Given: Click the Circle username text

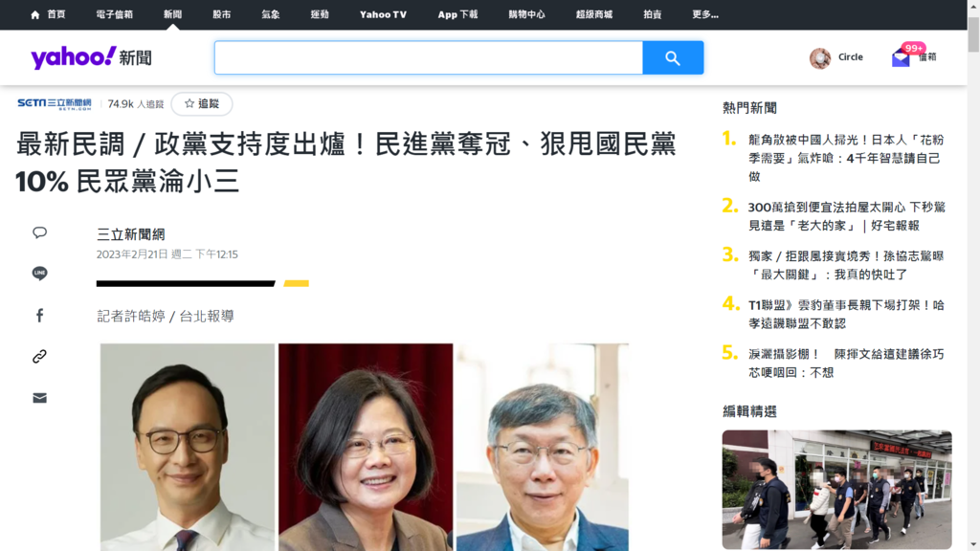Looking at the screenshot, I should pos(851,56).
